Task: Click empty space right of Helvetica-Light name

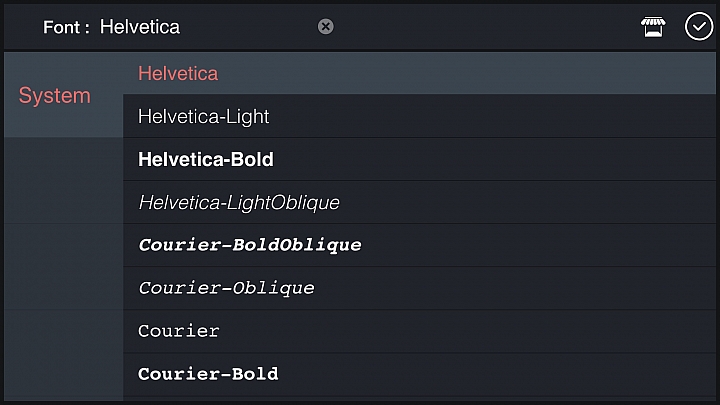Action: 491,116
